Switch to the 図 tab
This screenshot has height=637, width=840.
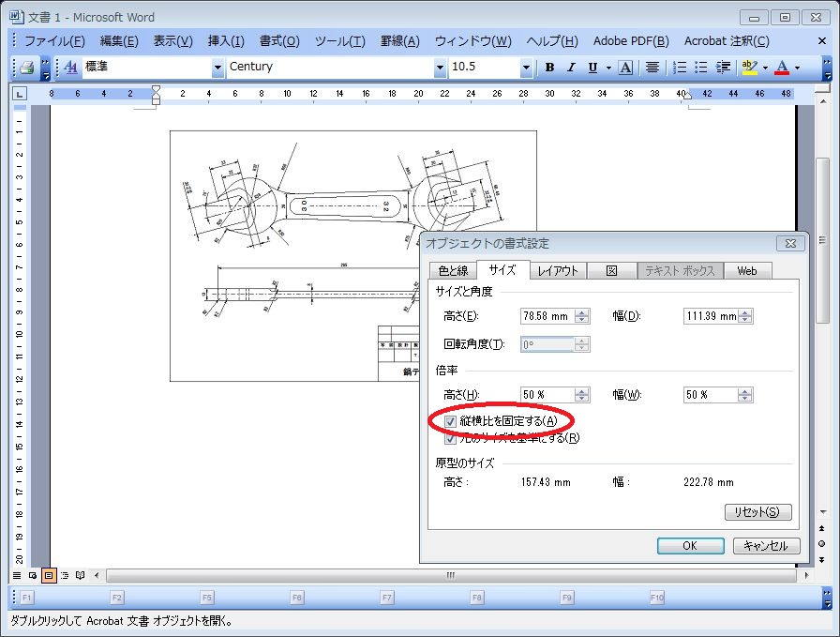click(612, 271)
